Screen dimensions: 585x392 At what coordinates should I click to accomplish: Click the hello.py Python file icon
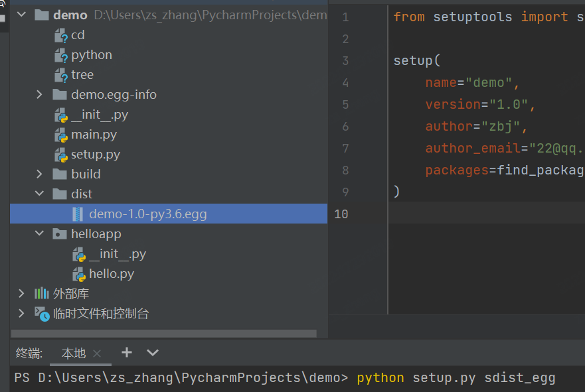[79, 274]
